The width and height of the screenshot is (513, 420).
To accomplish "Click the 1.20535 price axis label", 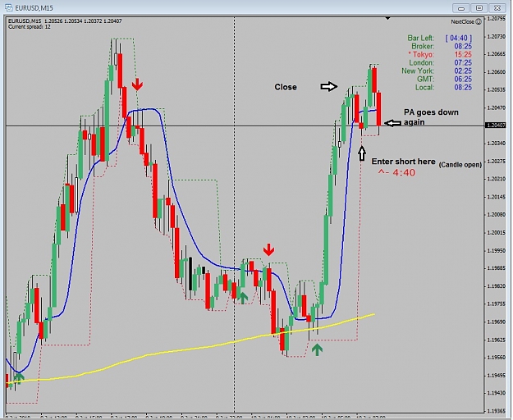I will point(497,90).
